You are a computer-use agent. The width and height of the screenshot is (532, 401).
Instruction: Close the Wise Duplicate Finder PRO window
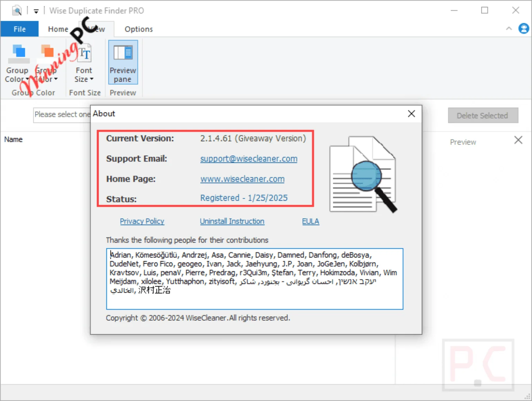(x=515, y=10)
